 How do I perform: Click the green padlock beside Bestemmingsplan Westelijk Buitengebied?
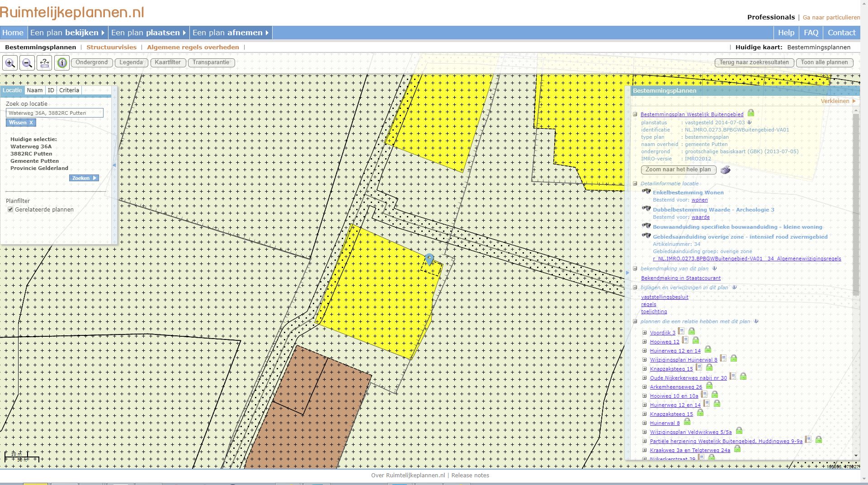click(751, 113)
